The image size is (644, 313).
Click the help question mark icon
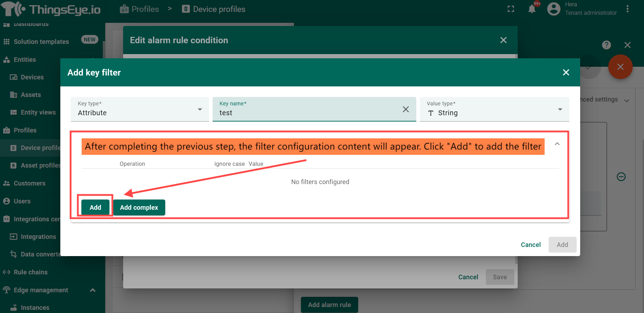point(606,45)
